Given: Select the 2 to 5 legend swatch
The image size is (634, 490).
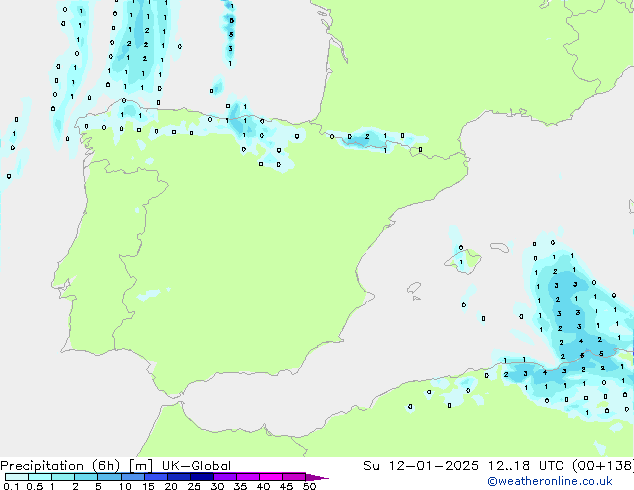Looking at the screenshot, I should click(x=86, y=477).
